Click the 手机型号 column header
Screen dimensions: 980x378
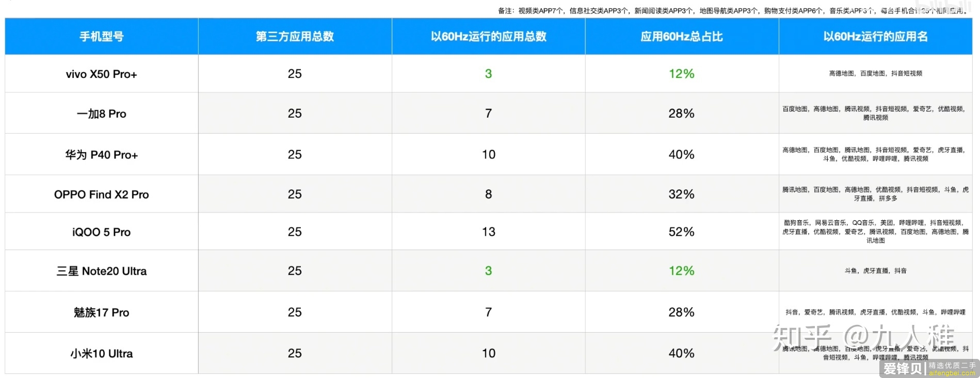(x=102, y=37)
